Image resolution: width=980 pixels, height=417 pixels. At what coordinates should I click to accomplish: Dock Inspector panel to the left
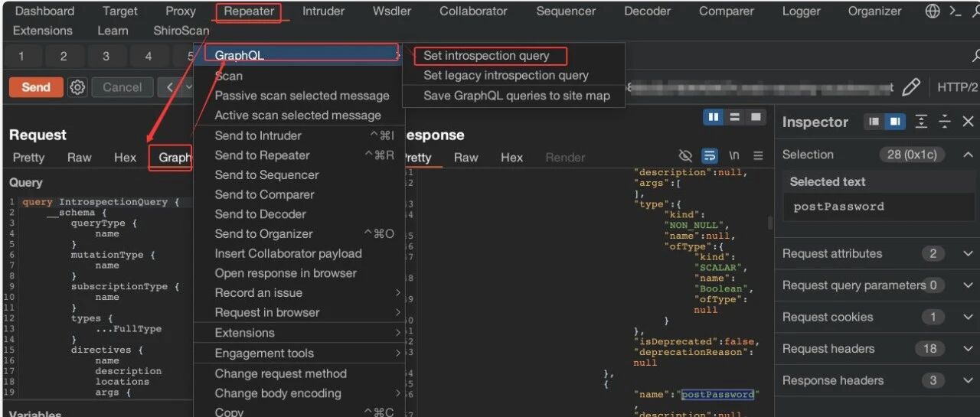874,122
